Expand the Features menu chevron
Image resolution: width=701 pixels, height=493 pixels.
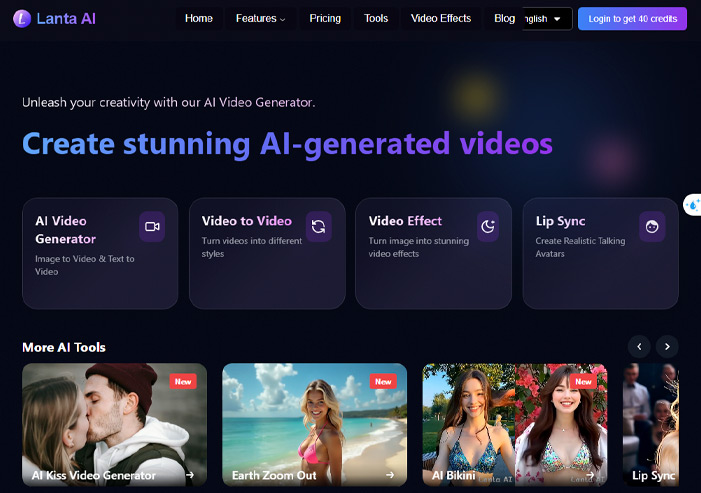pos(283,19)
